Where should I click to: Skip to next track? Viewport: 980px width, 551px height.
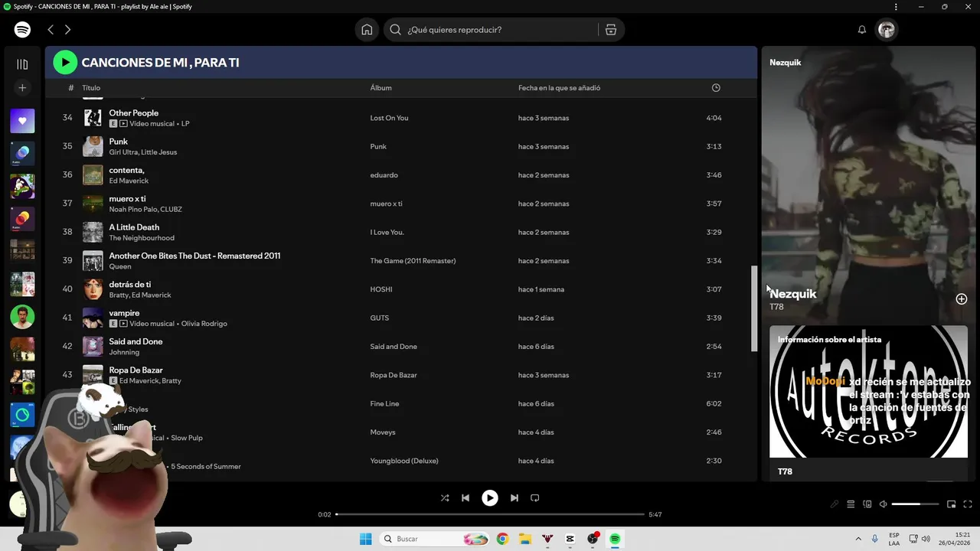coord(514,498)
